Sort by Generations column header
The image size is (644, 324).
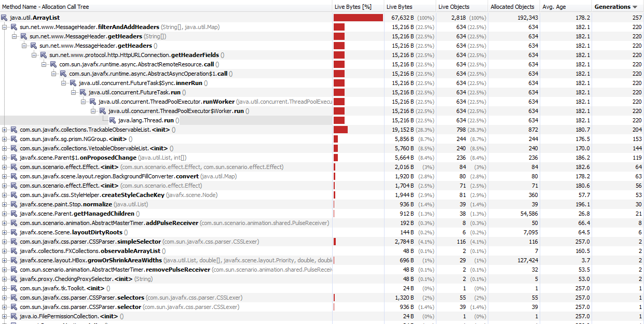[615, 7]
